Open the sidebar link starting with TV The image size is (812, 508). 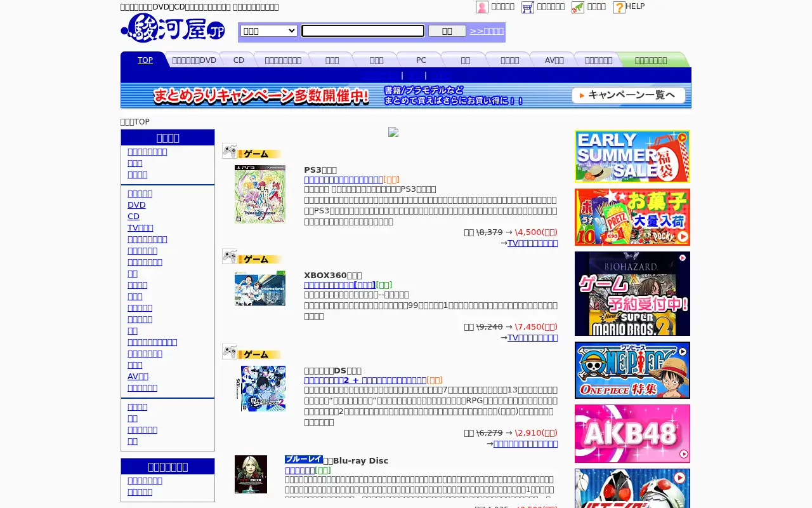pyautogui.click(x=140, y=228)
